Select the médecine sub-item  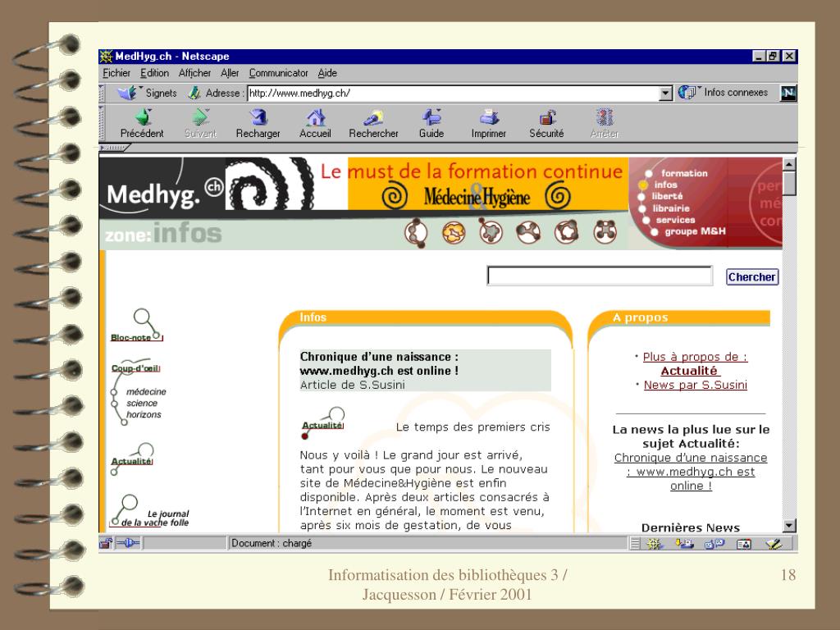pyautogui.click(x=146, y=391)
